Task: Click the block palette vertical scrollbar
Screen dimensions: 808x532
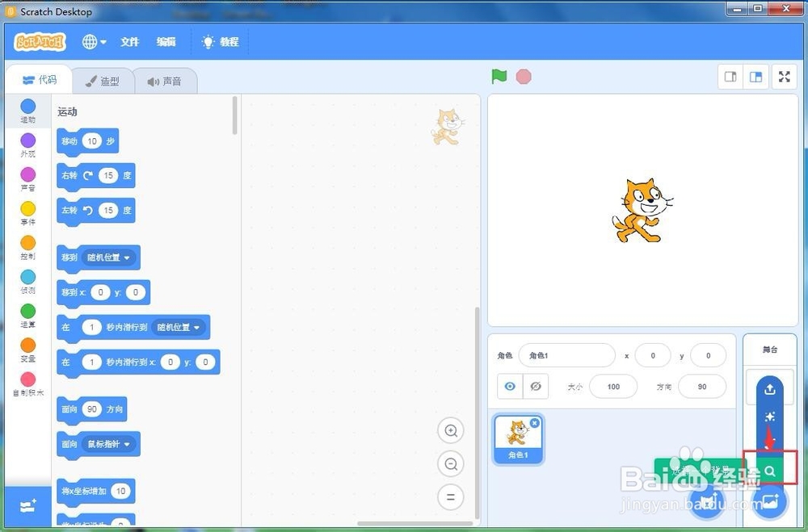Action: [x=235, y=115]
